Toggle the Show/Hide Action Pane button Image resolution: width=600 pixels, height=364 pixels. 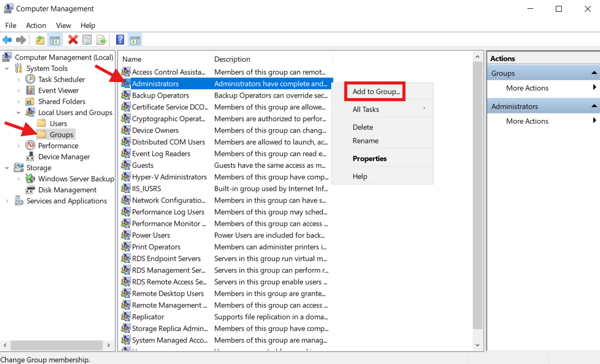(135, 40)
